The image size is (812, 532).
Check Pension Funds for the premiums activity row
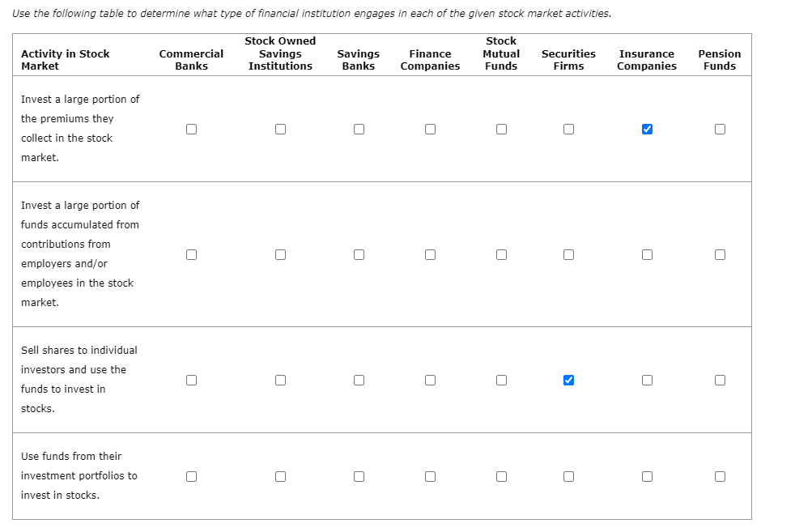click(x=720, y=129)
